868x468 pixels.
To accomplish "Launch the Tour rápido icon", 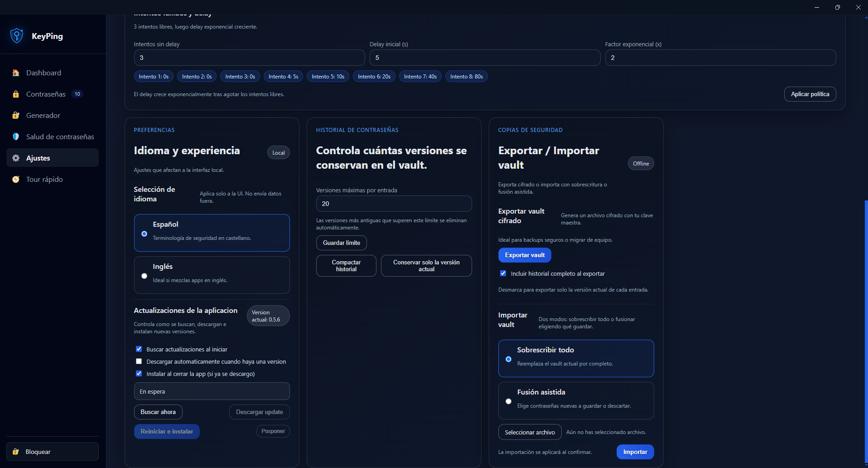I will coord(16,179).
